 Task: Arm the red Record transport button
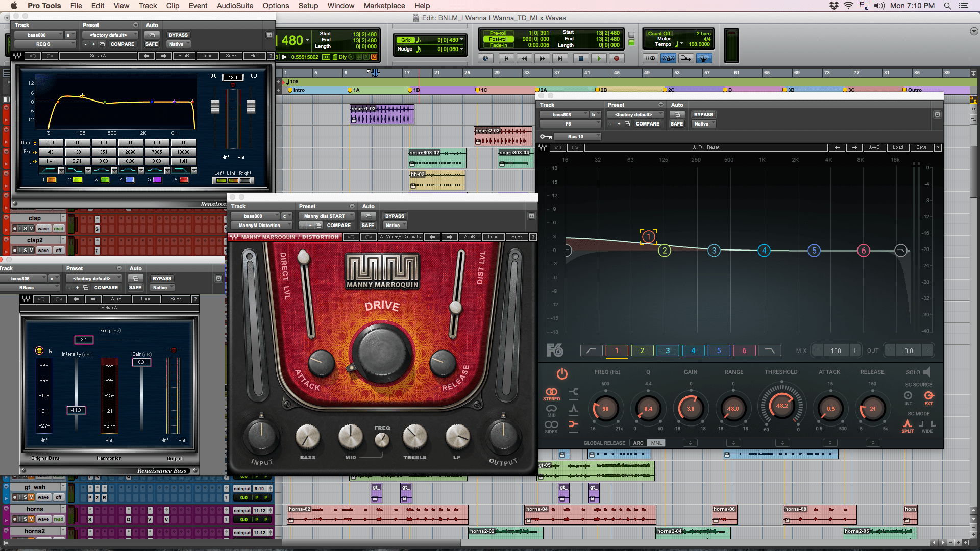(x=617, y=58)
